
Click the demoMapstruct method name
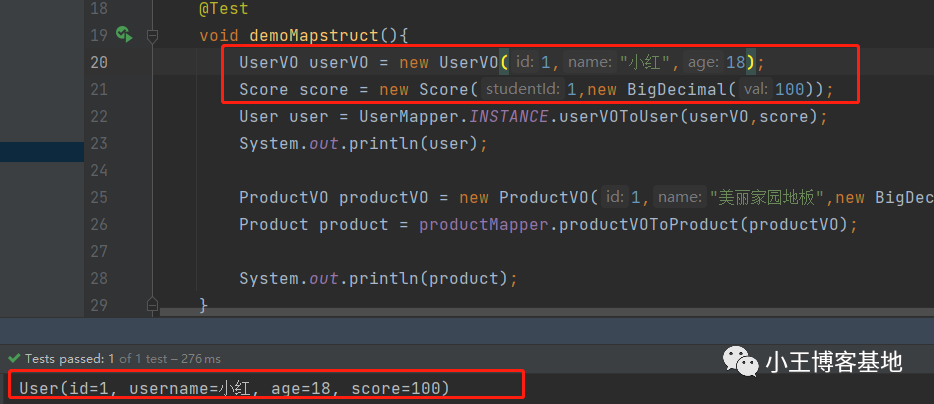tap(313, 35)
